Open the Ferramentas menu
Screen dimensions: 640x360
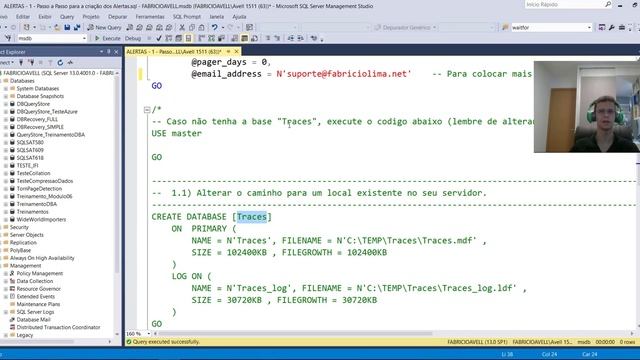pos(150,17)
